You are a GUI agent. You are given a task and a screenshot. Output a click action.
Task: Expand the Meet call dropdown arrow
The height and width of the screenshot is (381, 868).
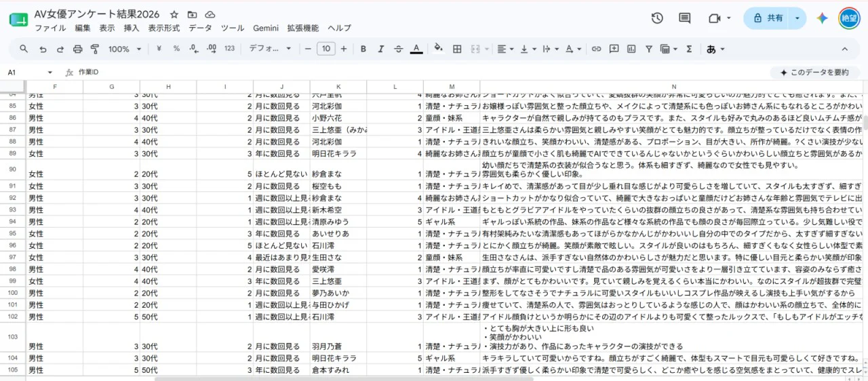[729, 18]
